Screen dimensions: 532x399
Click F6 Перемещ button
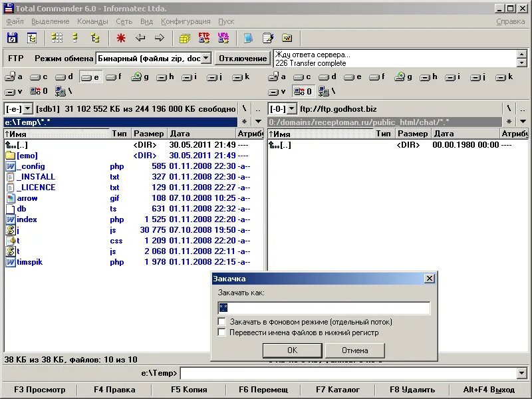click(x=263, y=390)
